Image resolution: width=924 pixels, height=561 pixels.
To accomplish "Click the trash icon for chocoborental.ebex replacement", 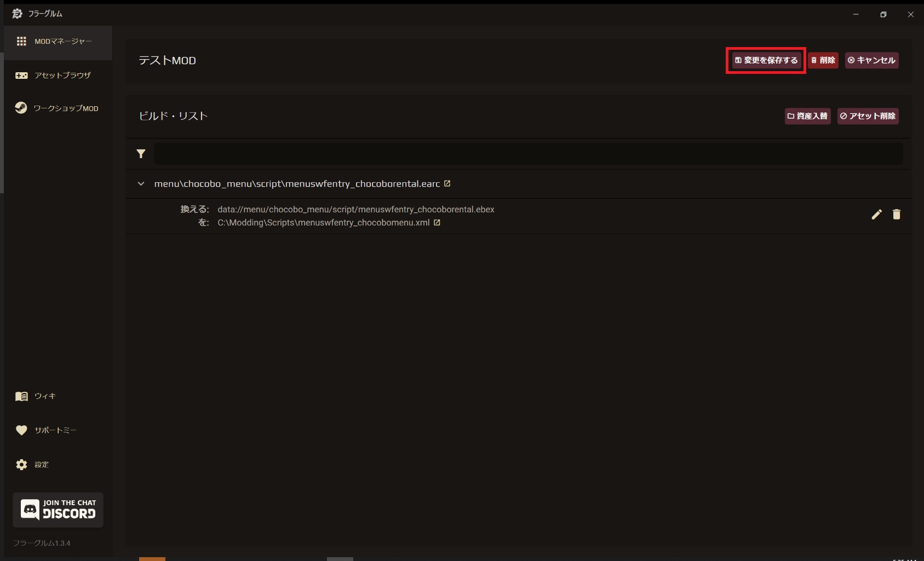I will point(897,215).
